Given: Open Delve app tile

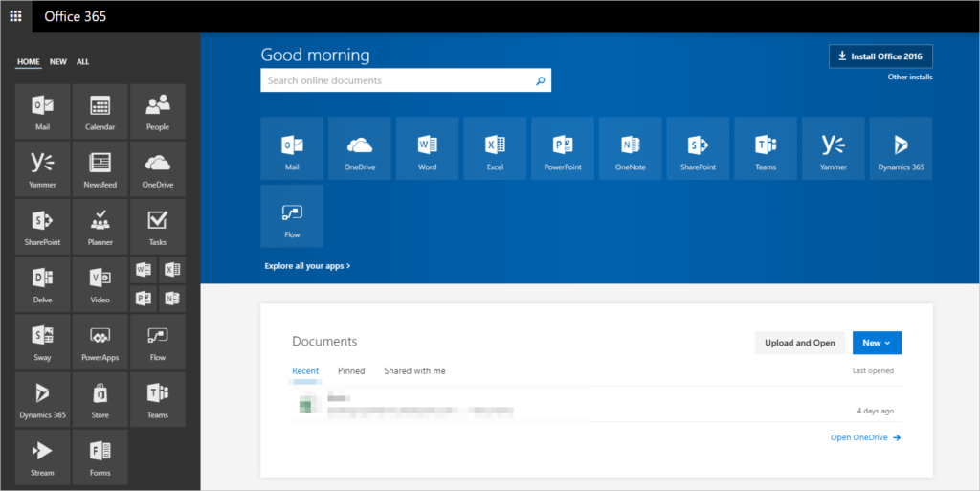Looking at the screenshot, I should click(42, 284).
